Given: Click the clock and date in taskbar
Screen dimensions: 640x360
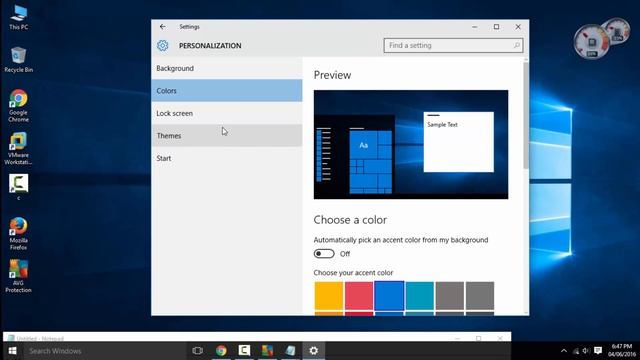Looking at the screenshot, I should coord(622,351).
